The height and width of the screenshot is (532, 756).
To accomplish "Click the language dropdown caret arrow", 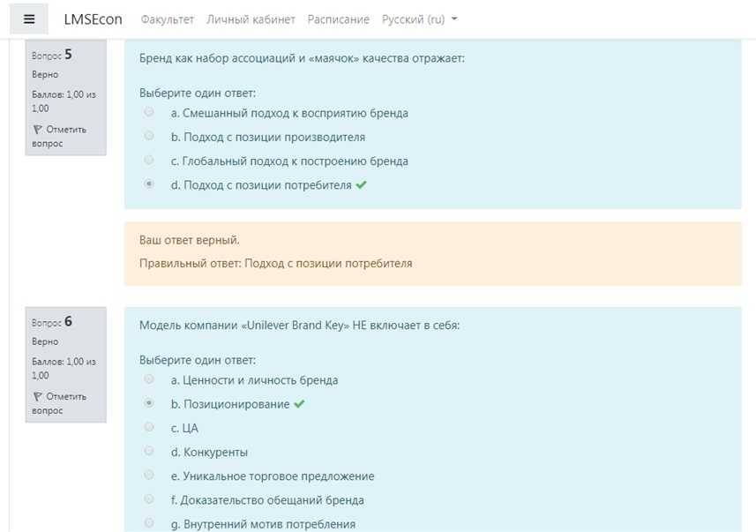I will coord(454,19).
